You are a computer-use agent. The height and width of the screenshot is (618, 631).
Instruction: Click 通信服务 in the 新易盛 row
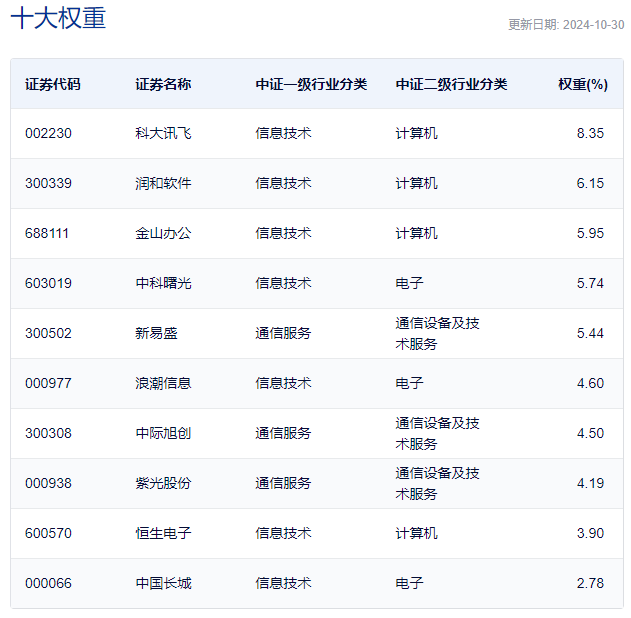pyautogui.click(x=283, y=333)
